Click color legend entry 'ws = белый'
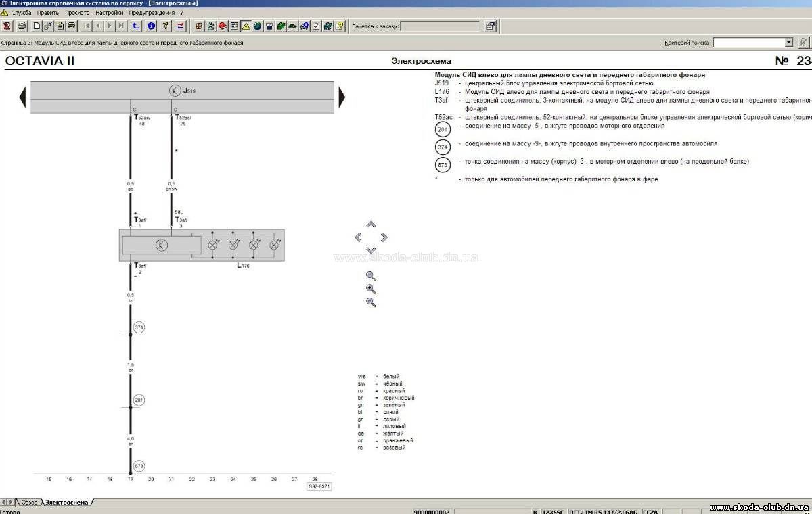 tap(378, 376)
